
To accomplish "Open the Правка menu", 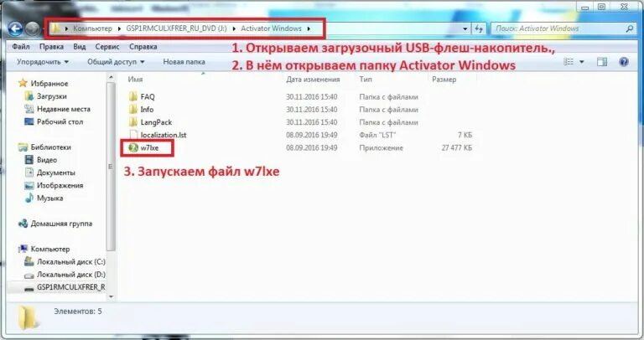I will coord(51,47).
